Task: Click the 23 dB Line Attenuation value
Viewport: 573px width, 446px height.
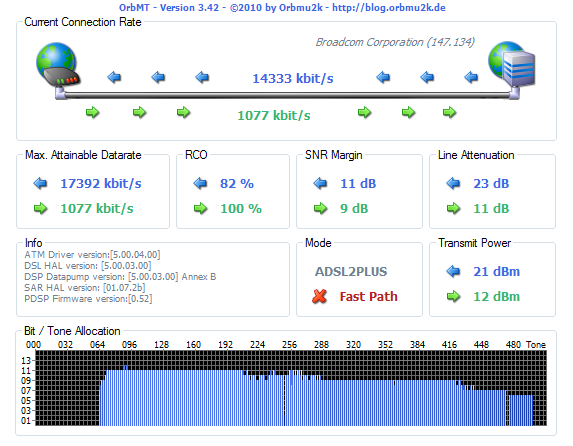Action: [x=491, y=184]
